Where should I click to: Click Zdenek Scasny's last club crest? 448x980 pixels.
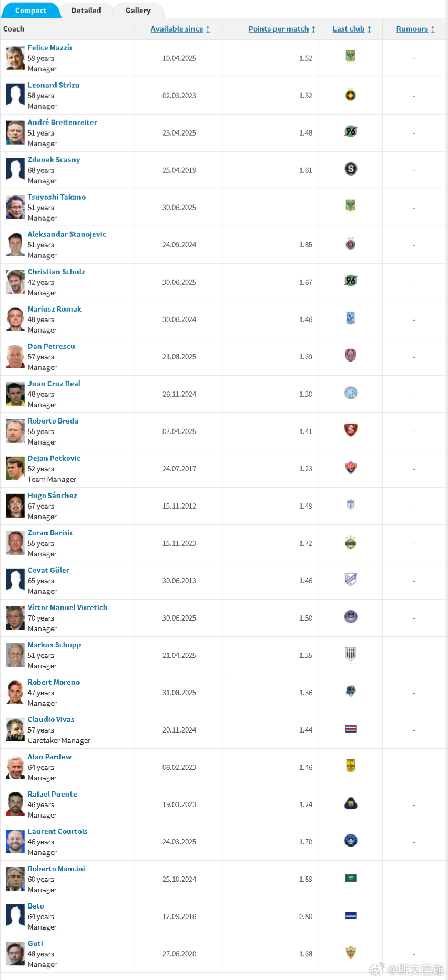(351, 169)
